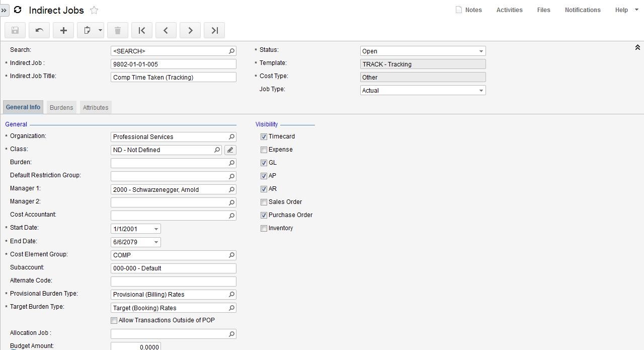The image size is (644, 350).
Task: Check Allow Transactions Outside of POP
Action: (x=114, y=320)
